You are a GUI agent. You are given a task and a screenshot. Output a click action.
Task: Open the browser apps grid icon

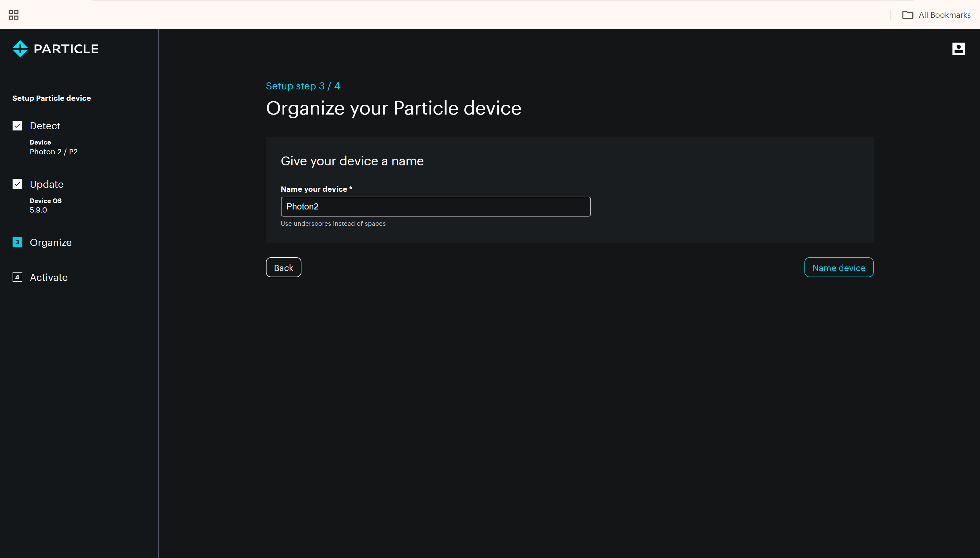(13, 15)
